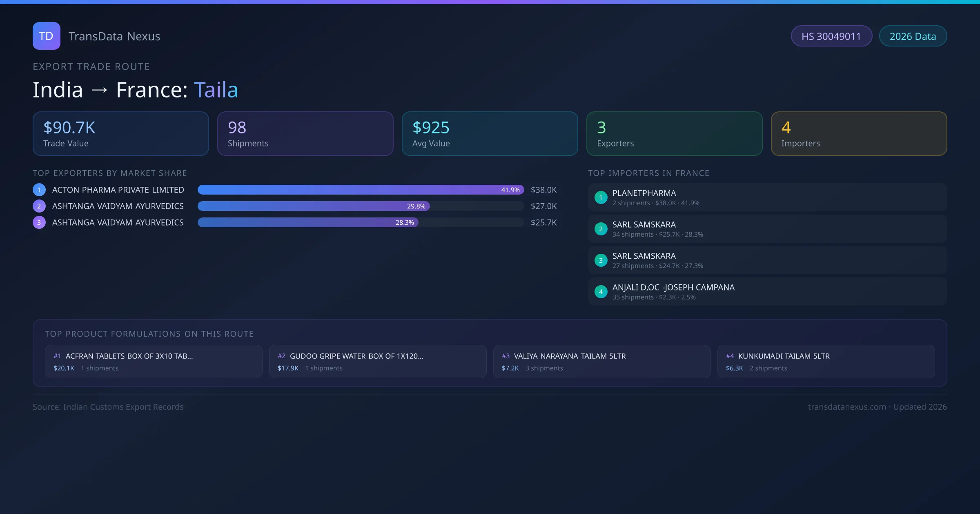Open the GUDOO GRIPE WATER product card
This screenshot has width=980, height=514.
(377, 361)
